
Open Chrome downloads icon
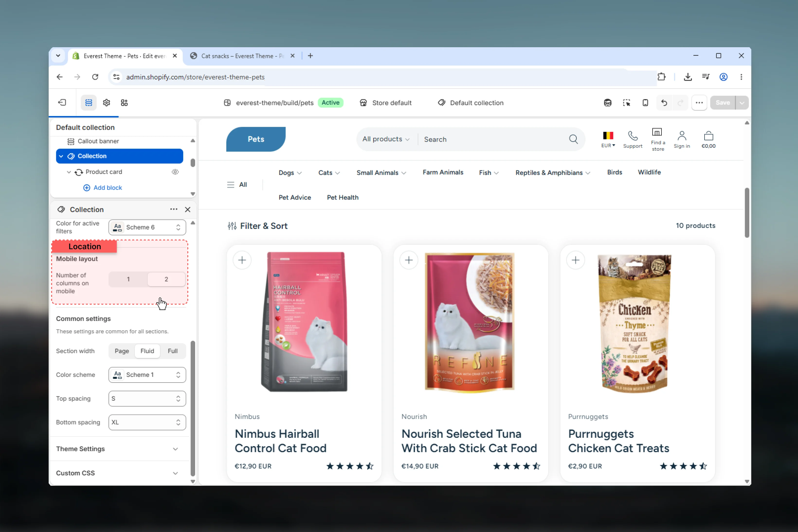tap(688, 77)
